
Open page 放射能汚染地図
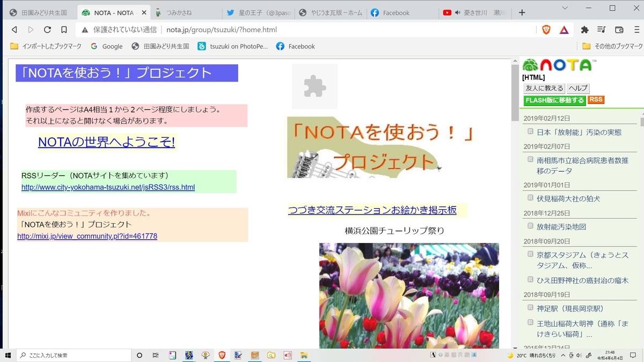point(561,227)
